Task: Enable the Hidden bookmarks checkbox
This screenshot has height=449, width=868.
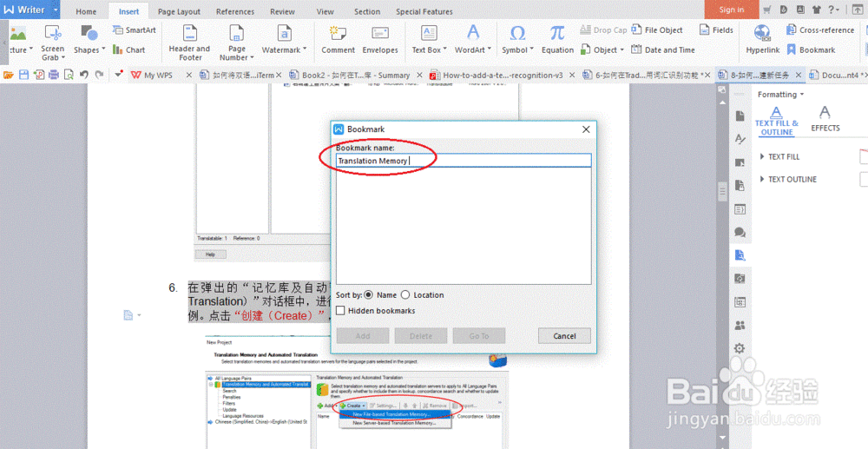Action: click(x=340, y=311)
